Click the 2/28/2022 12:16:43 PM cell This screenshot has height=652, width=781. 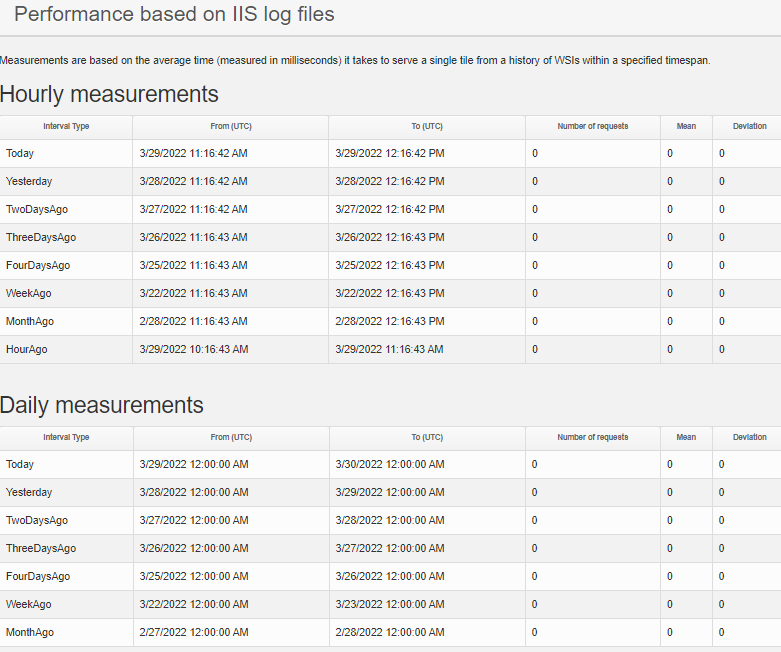(x=390, y=322)
